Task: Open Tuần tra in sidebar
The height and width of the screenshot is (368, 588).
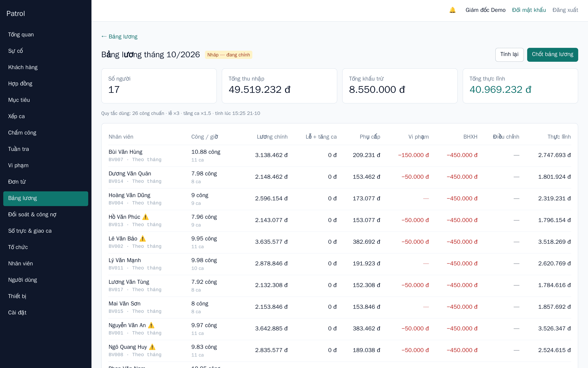Action: [46, 149]
